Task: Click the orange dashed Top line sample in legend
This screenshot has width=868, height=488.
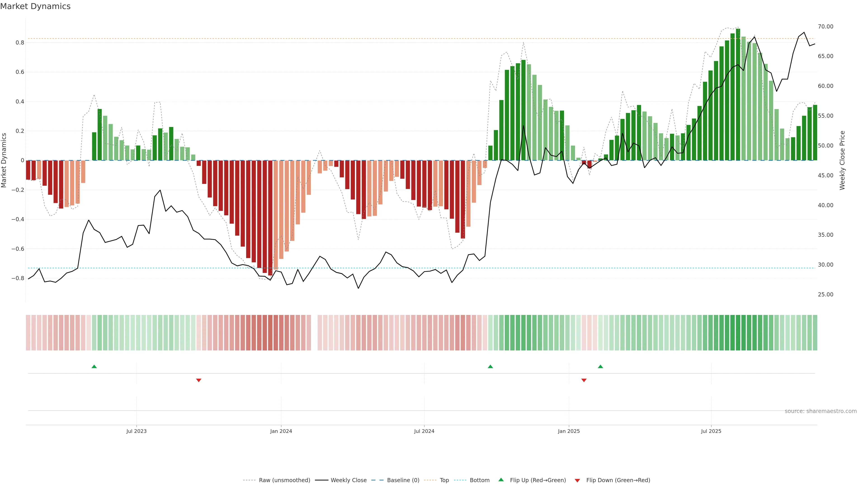Action: pos(430,480)
